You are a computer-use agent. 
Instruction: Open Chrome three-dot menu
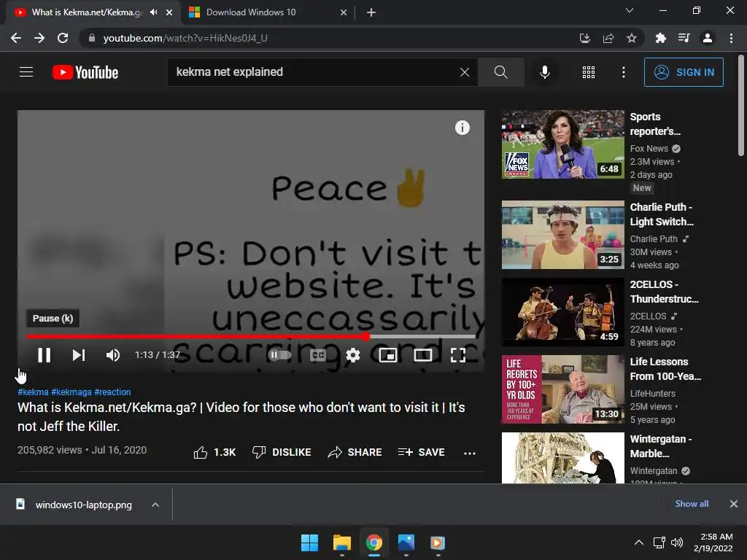coord(731,38)
